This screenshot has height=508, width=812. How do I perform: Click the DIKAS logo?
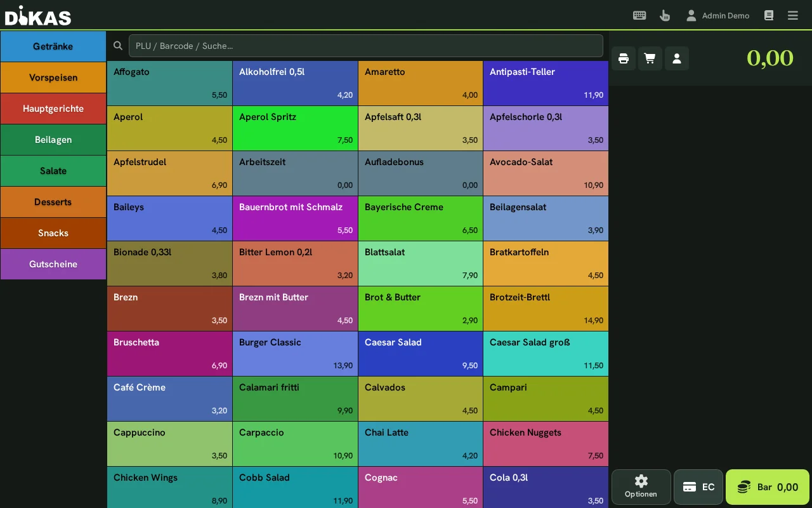click(38, 15)
